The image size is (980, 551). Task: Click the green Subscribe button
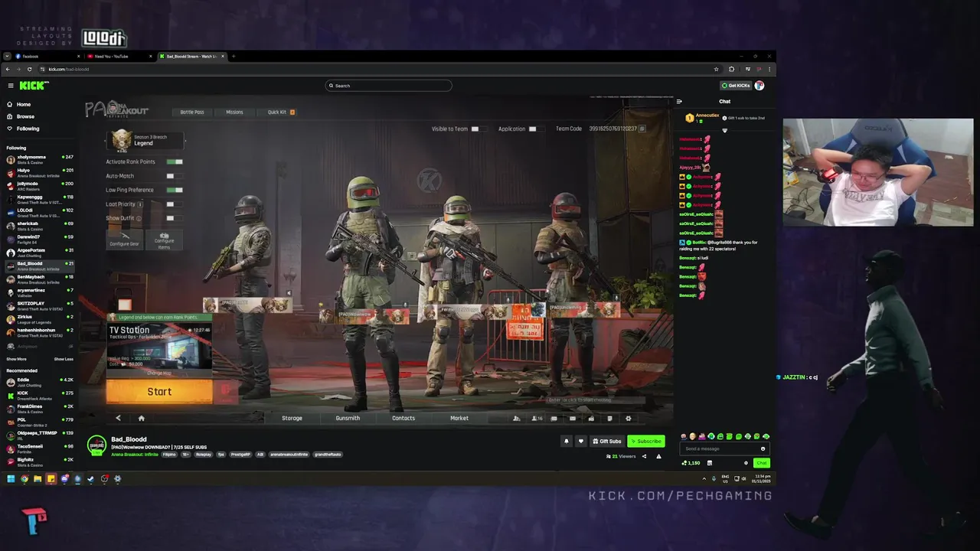(x=646, y=441)
